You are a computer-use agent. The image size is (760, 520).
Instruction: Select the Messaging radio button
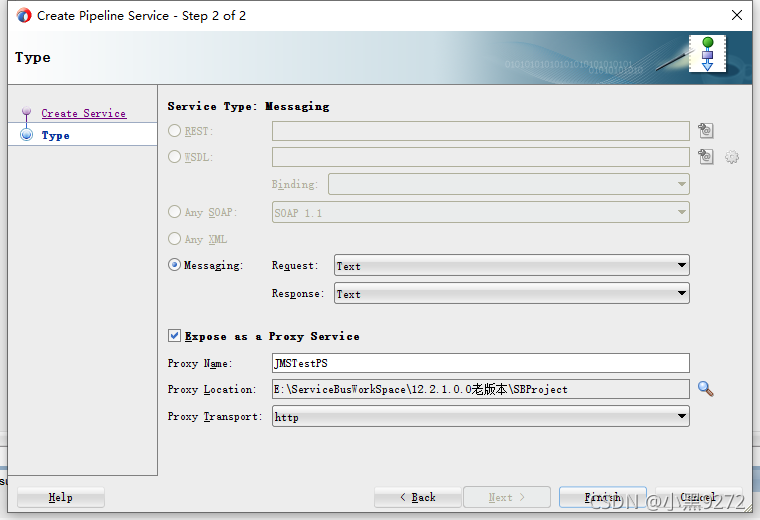[x=174, y=265]
